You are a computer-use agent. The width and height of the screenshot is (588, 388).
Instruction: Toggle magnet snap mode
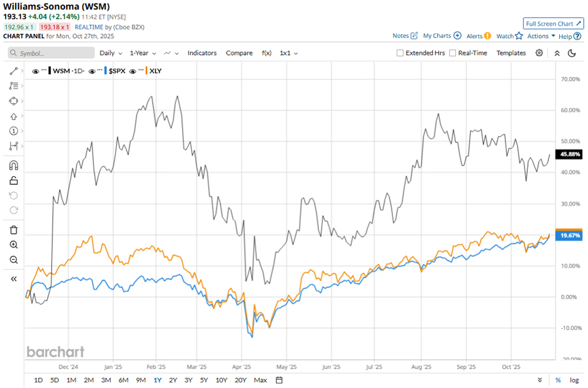coord(14,166)
